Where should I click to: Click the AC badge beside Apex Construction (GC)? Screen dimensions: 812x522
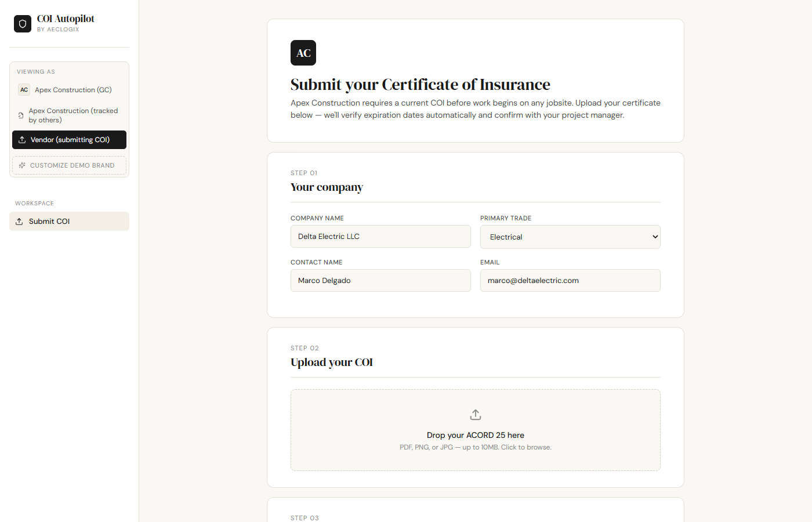coord(24,90)
